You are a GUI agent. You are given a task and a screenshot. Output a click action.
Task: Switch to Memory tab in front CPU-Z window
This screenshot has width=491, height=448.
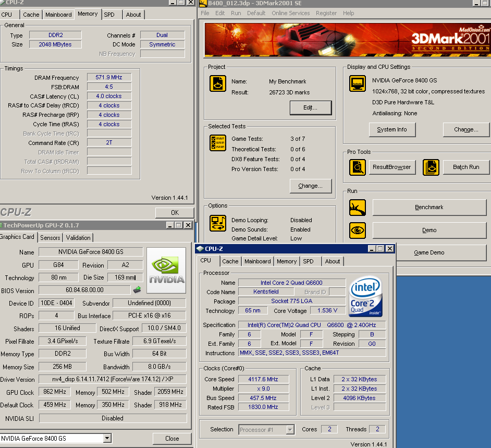point(287,261)
